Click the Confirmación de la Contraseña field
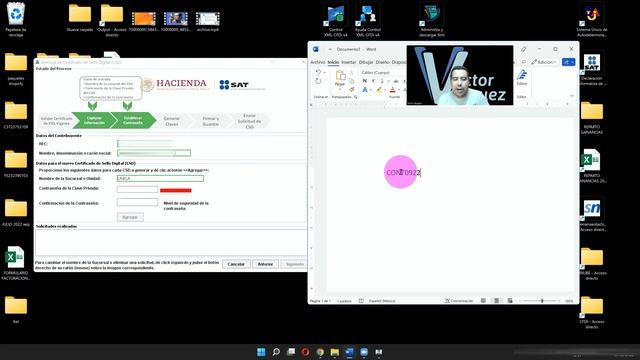Viewport: 640px width, 360px height. pyautogui.click(x=138, y=202)
